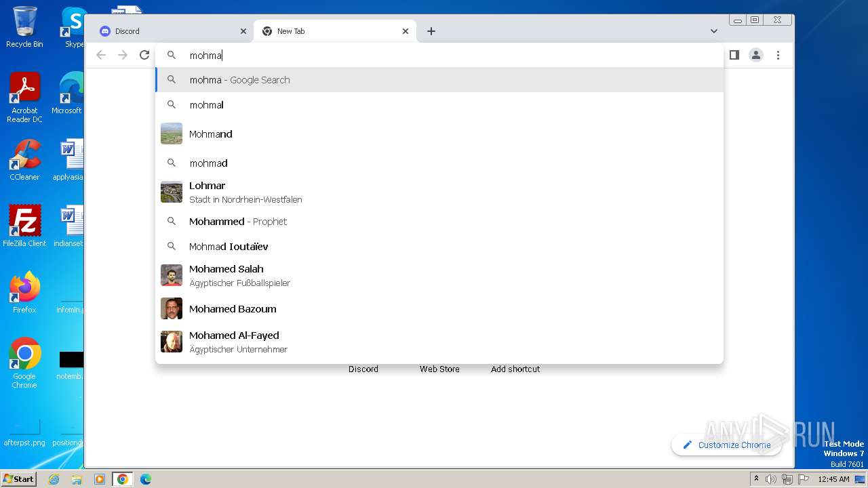This screenshot has width=868, height=488.
Task: Click the address bar with text mohma
Action: (x=439, y=56)
